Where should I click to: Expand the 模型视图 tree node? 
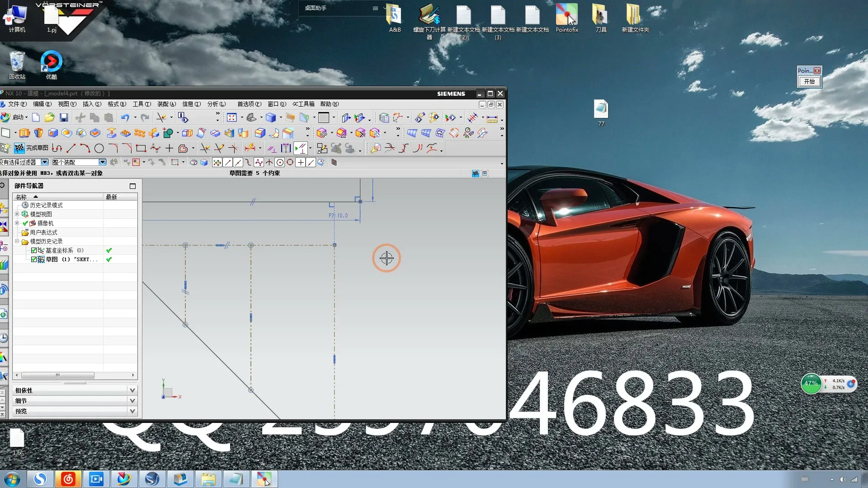(17, 214)
